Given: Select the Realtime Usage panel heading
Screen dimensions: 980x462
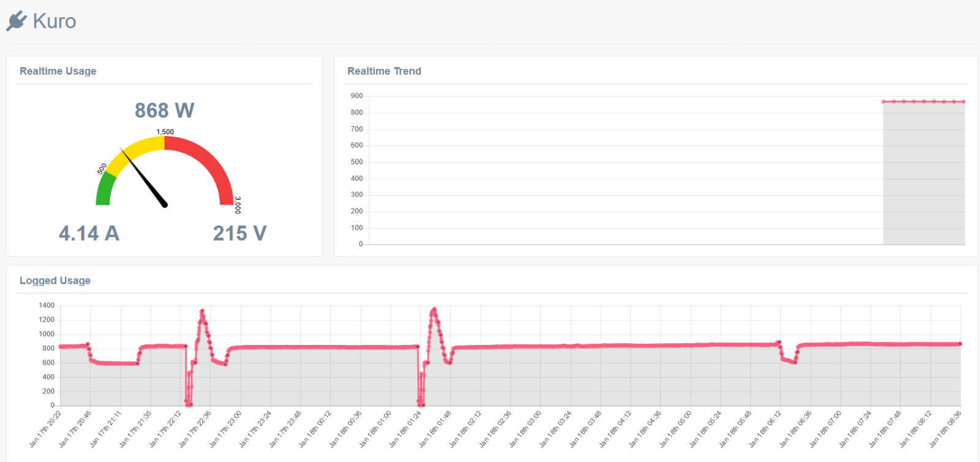Looking at the screenshot, I should coord(58,71).
